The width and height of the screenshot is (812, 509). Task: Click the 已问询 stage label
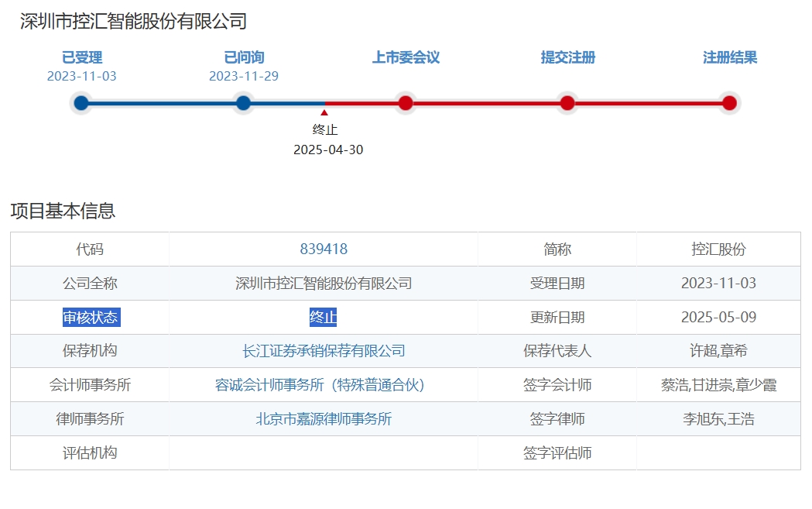[244, 57]
